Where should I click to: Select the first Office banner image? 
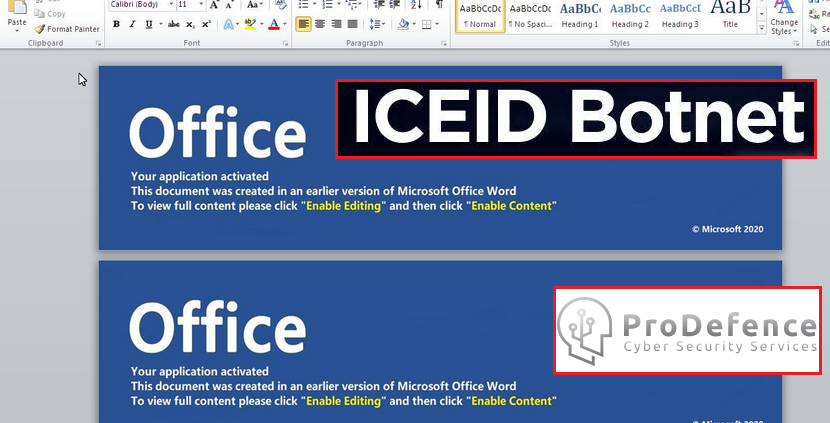[440, 158]
